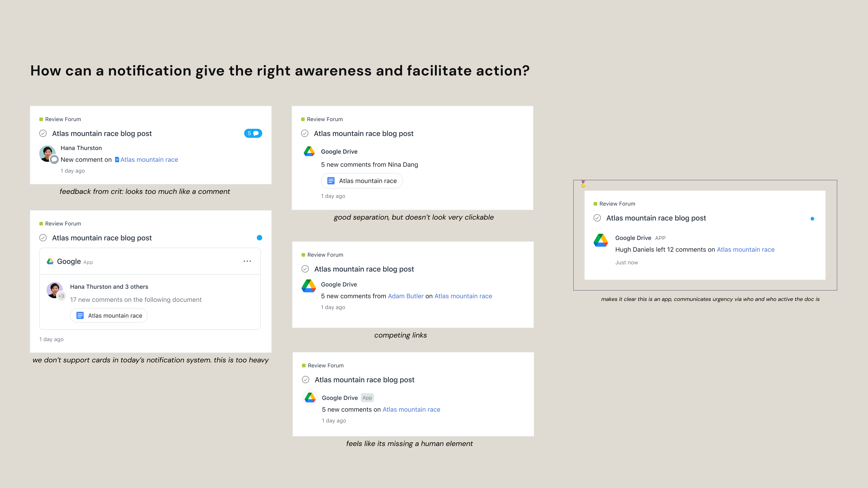Mark complete the task above the Google App card
The height and width of the screenshot is (488, 868).
(x=43, y=238)
